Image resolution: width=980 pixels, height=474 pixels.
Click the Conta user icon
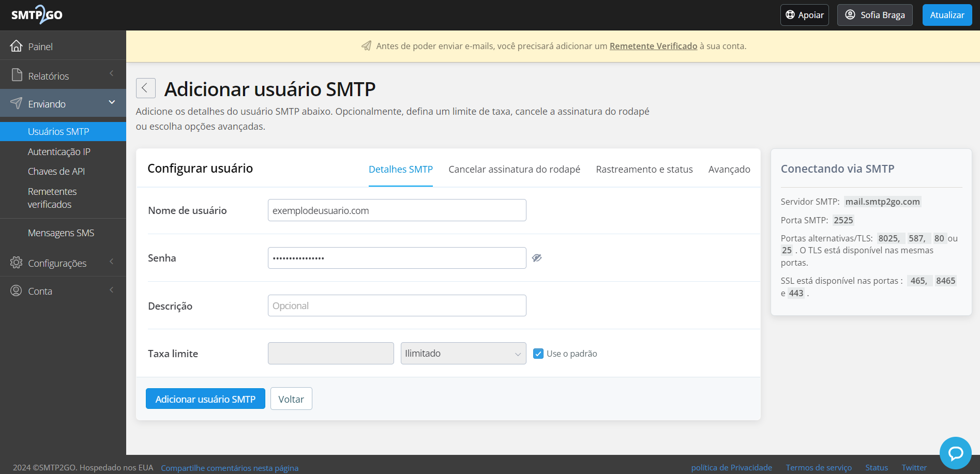17,290
